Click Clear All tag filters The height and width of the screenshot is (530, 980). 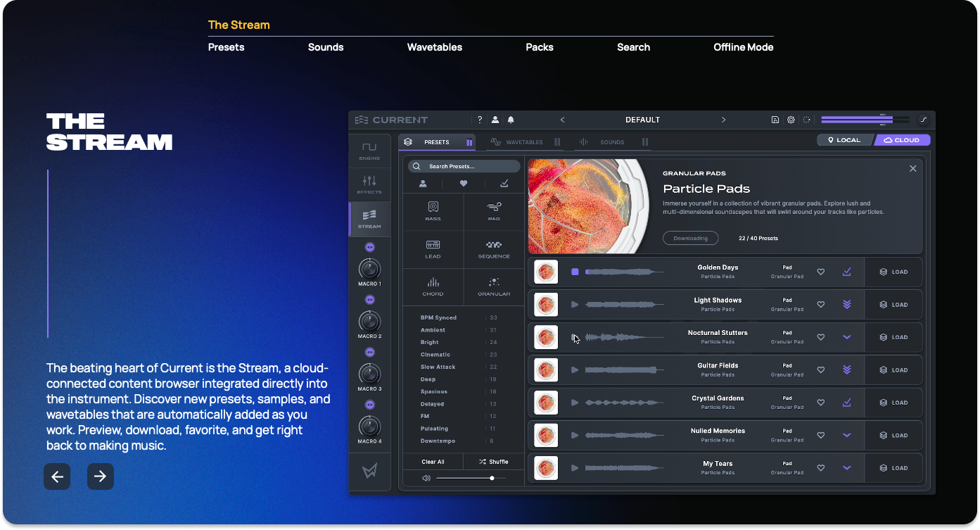coord(433,462)
